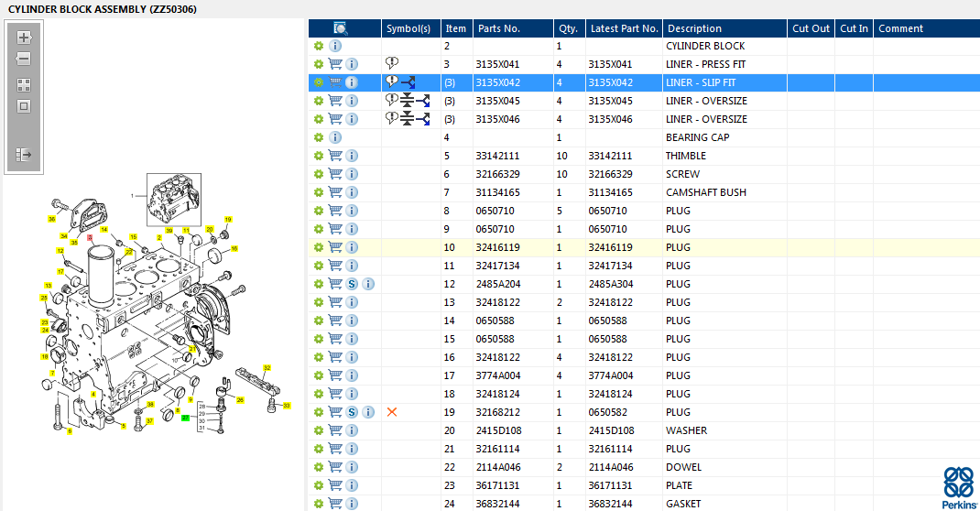Screen dimensions: 980x511
Task: Click the cylinder block thumbnail inset
Action: click(172, 198)
